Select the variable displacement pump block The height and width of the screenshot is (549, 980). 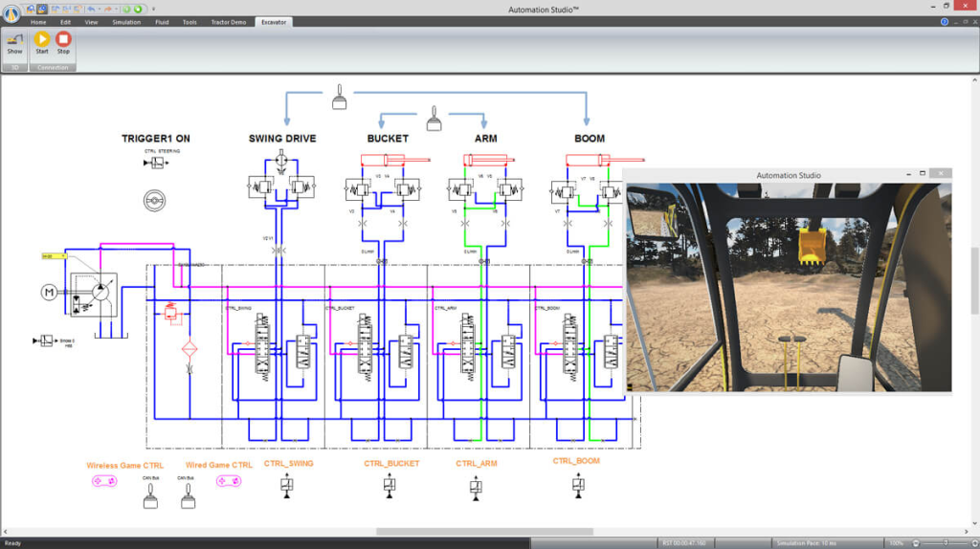[x=93, y=295]
